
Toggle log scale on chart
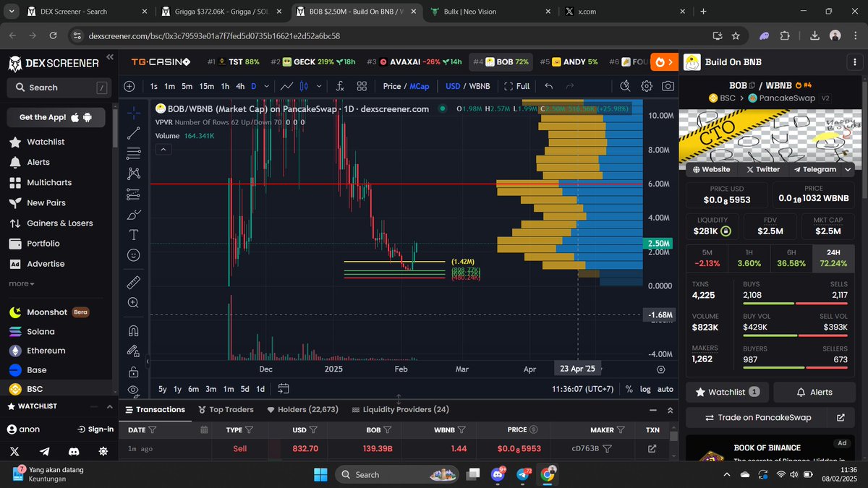click(645, 389)
